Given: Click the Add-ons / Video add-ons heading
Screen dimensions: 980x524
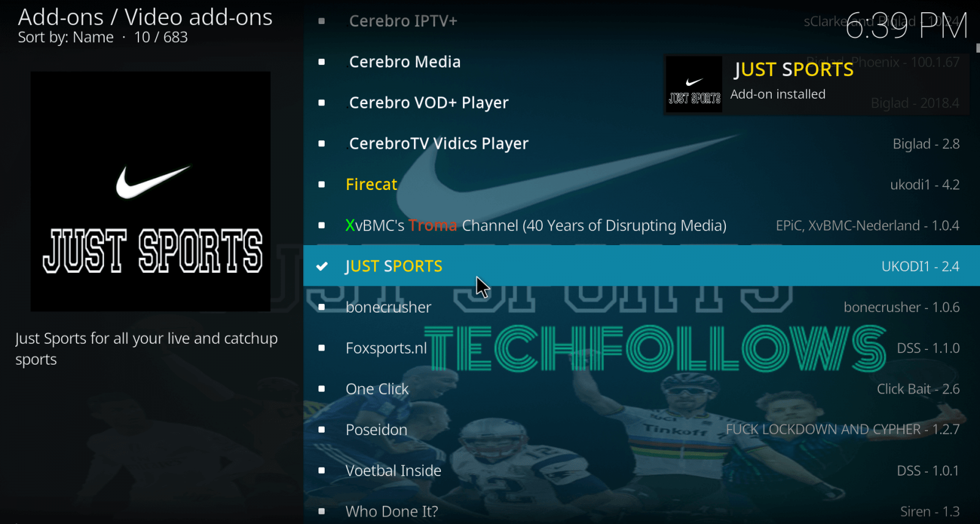Looking at the screenshot, I should pyautogui.click(x=145, y=17).
